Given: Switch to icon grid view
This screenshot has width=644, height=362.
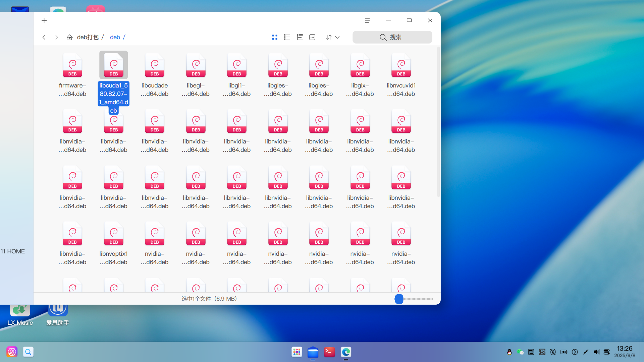Looking at the screenshot, I should pos(275,37).
